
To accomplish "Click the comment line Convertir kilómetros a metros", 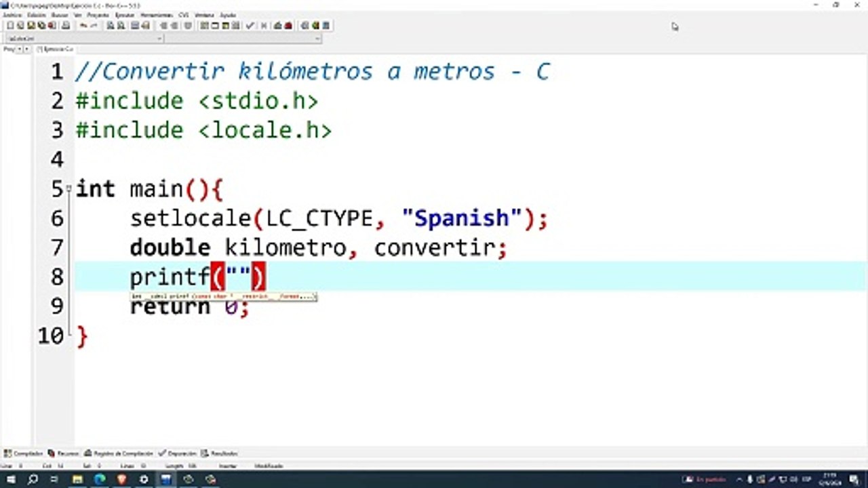I will click(x=312, y=71).
